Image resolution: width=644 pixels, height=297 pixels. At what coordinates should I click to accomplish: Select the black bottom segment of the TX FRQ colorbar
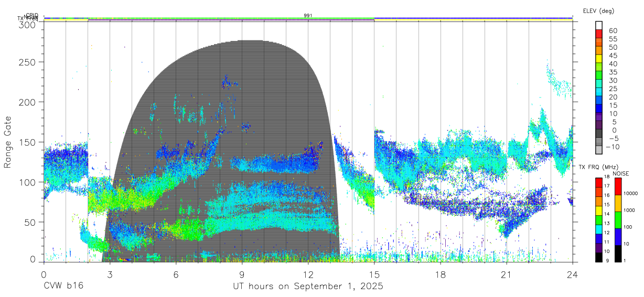pos(599,257)
